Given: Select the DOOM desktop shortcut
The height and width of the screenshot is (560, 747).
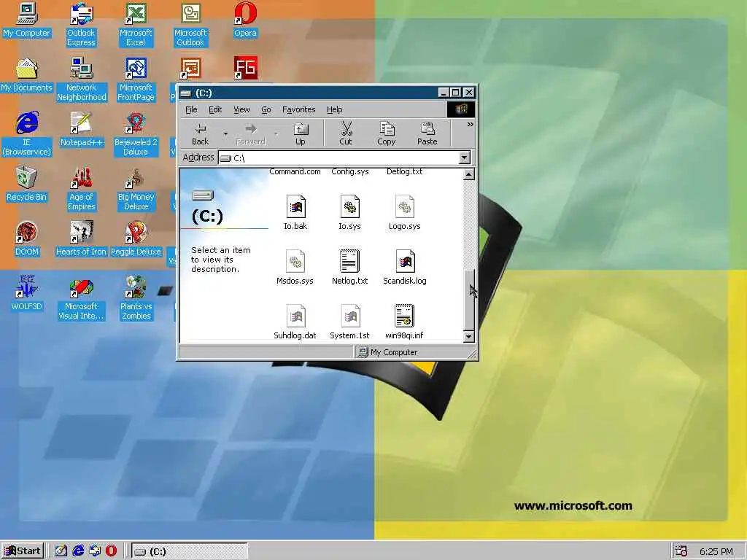Looking at the screenshot, I should [27, 239].
